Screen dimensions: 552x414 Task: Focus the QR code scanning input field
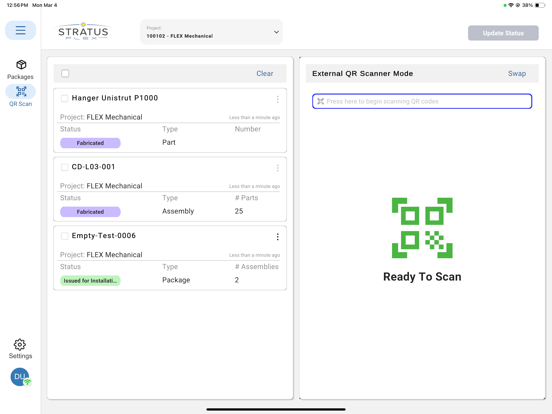click(x=422, y=101)
